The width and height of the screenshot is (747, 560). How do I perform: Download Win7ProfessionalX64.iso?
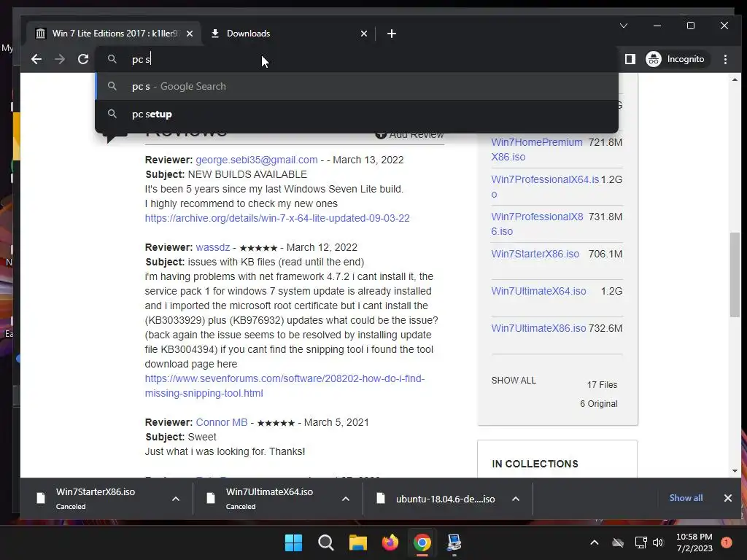tap(545, 187)
